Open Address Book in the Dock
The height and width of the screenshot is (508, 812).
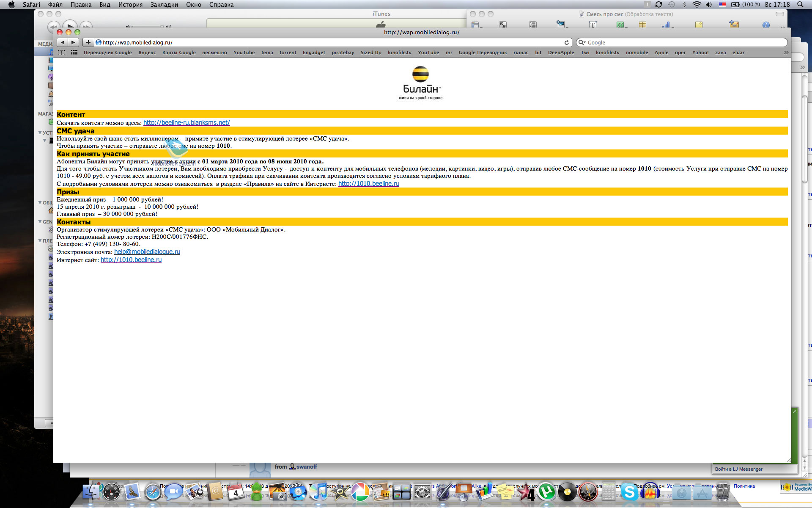[x=215, y=492]
